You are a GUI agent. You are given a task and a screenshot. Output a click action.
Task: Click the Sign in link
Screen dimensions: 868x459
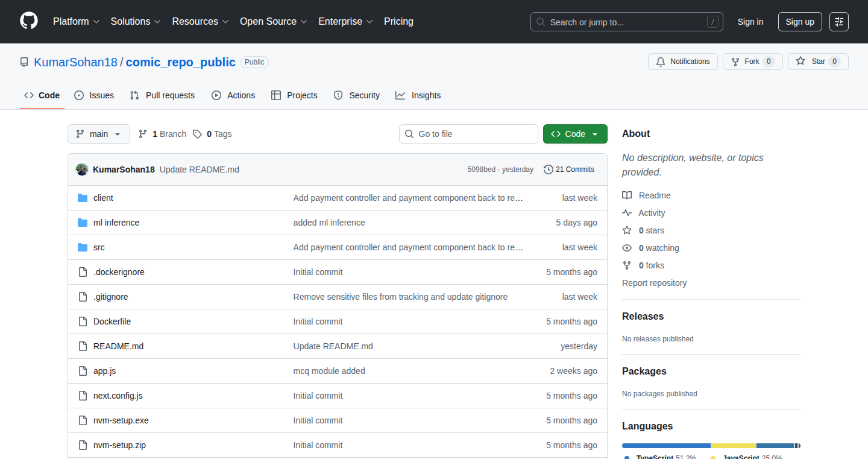(750, 22)
